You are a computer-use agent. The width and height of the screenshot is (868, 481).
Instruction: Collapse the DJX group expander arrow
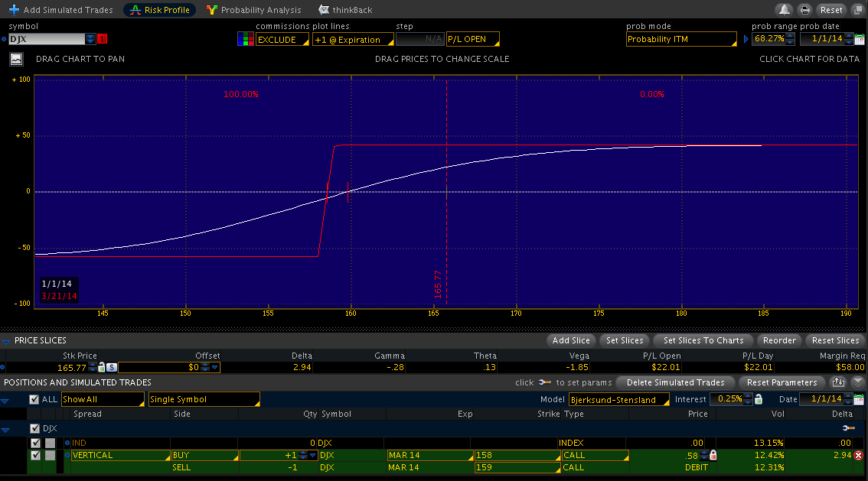5,429
